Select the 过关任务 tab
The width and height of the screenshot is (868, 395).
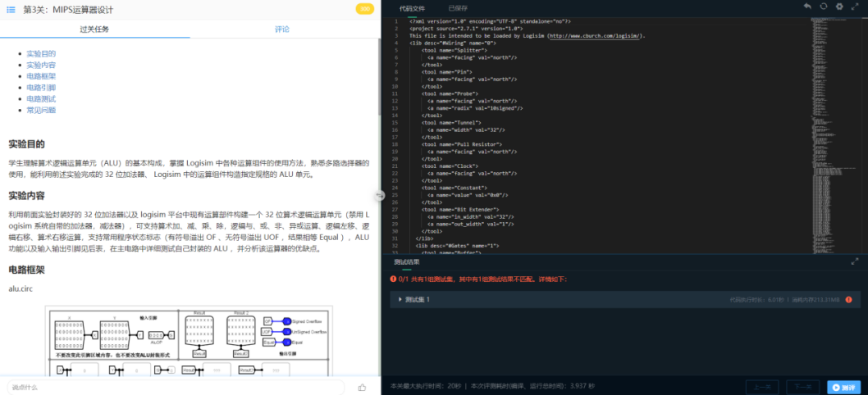(94, 29)
